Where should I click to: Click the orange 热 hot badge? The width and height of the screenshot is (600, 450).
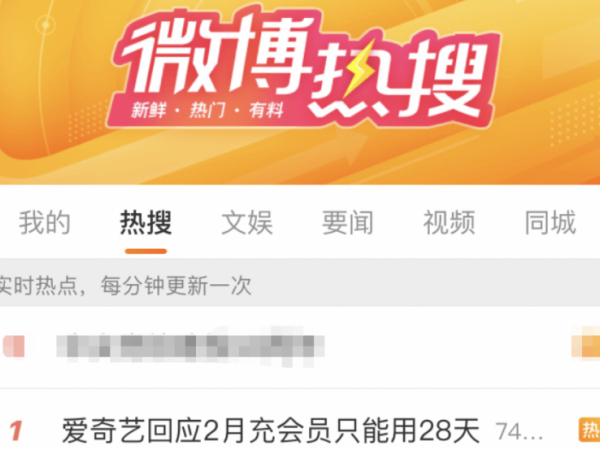click(590, 430)
